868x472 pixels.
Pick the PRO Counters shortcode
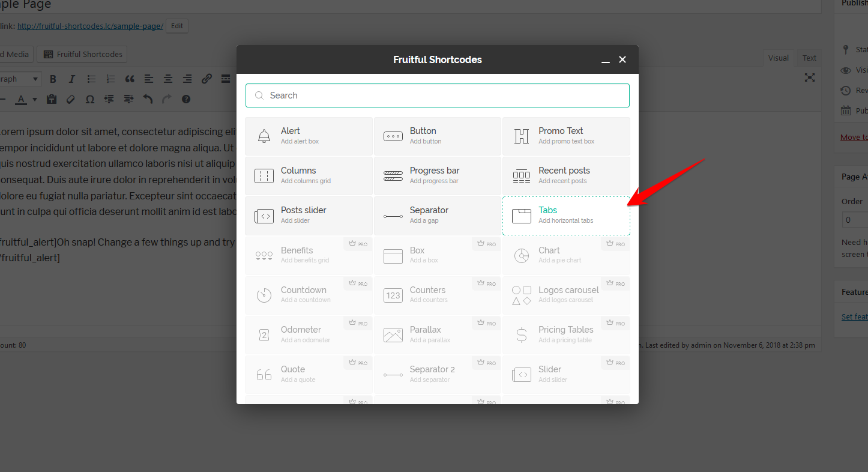(x=438, y=295)
